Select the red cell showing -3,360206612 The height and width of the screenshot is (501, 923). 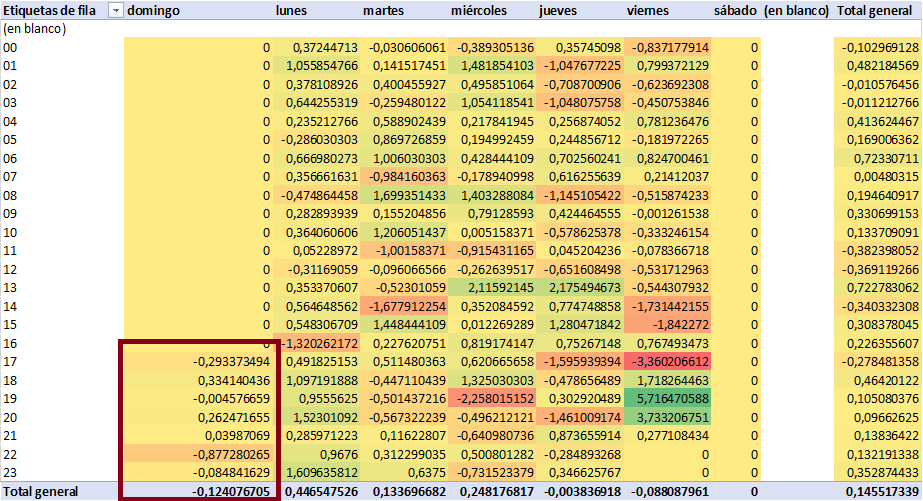pos(667,361)
